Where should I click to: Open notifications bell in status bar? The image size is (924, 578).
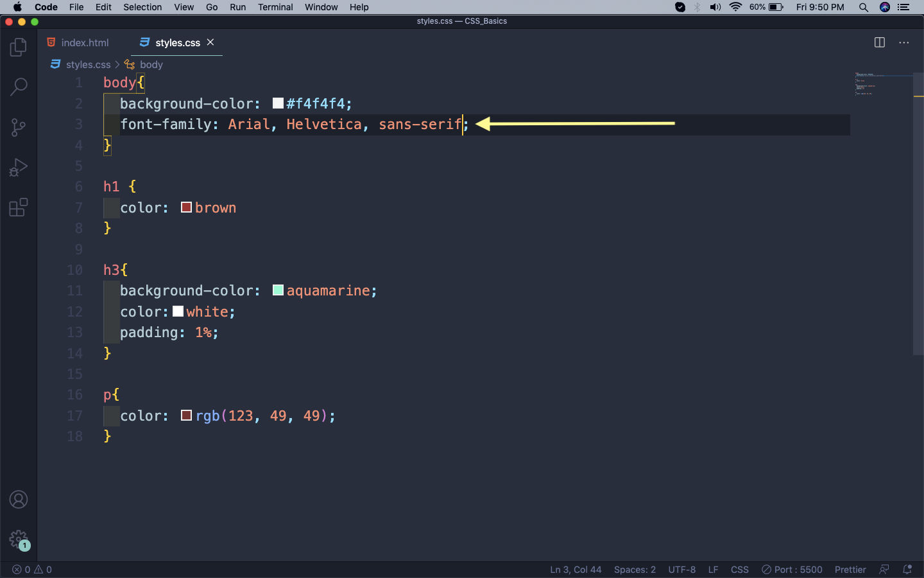[x=907, y=570]
